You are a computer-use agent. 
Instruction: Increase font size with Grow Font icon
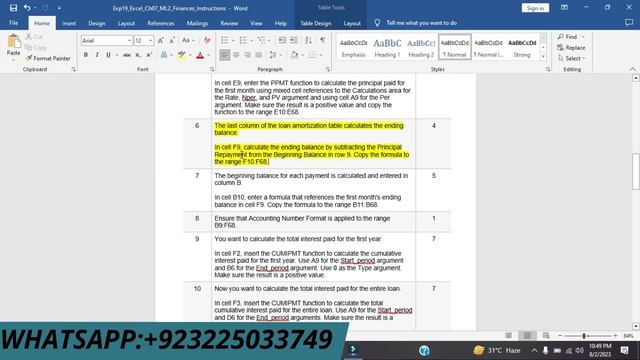click(x=161, y=40)
